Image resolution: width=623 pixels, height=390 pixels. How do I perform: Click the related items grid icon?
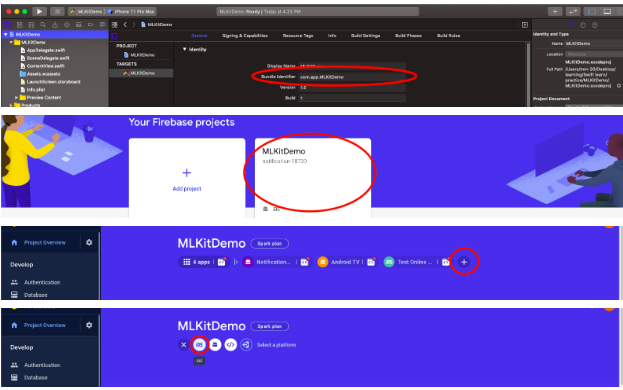tap(115, 25)
